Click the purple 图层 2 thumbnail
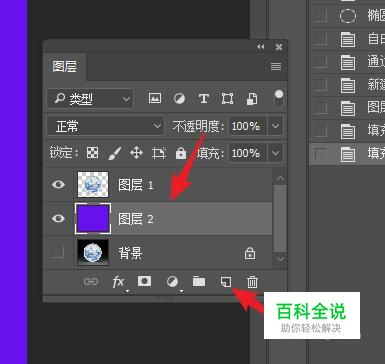Image resolution: width=385 pixels, height=364 pixels. click(93, 218)
